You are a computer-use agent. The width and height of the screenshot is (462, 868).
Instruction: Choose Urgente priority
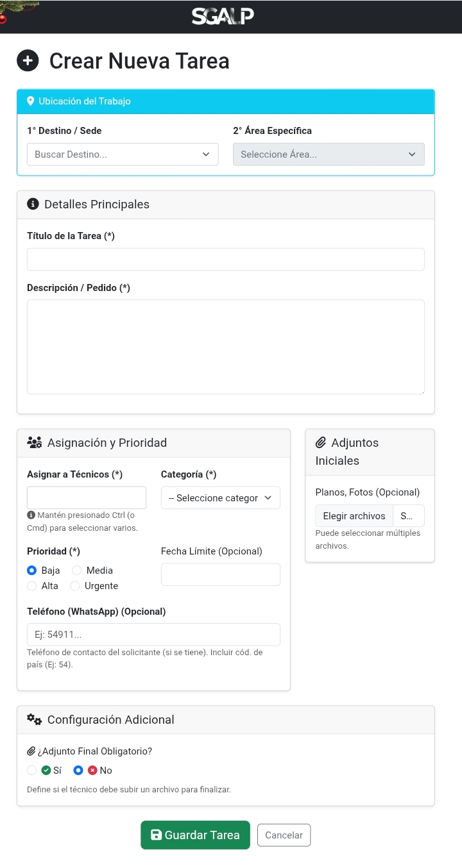75,586
